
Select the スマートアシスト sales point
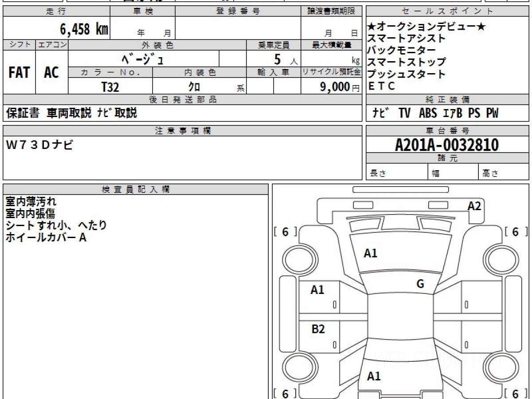(407, 39)
